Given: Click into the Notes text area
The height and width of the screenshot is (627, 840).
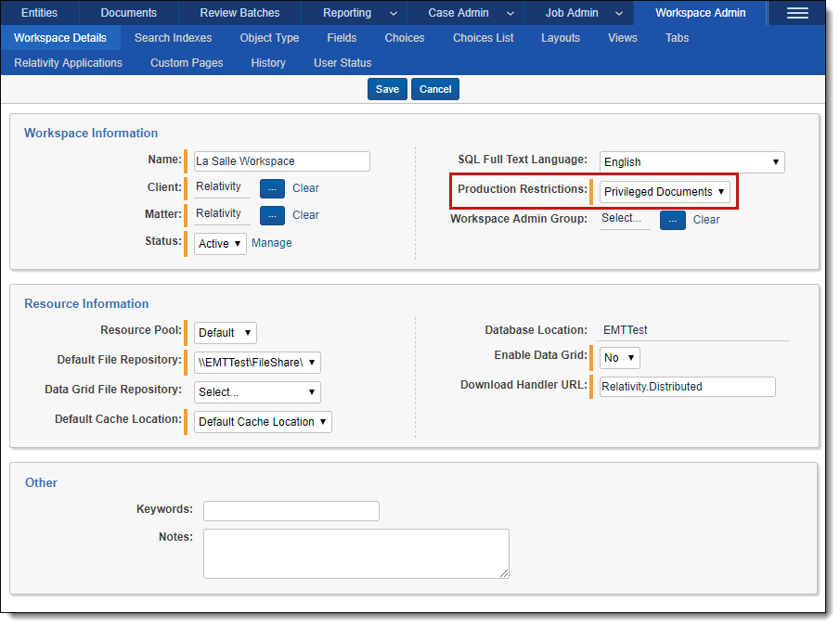Looking at the screenshot, I should 355,554.
